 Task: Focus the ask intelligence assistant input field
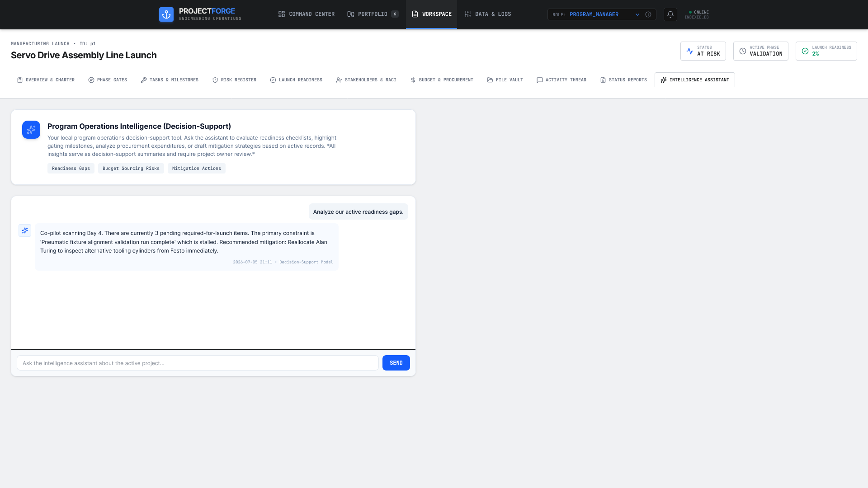pyautogui.click(x=198, y=363)
